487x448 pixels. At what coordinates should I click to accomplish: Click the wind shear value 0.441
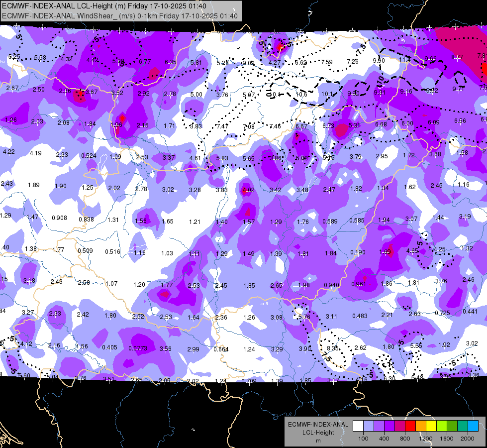(470, 312)
